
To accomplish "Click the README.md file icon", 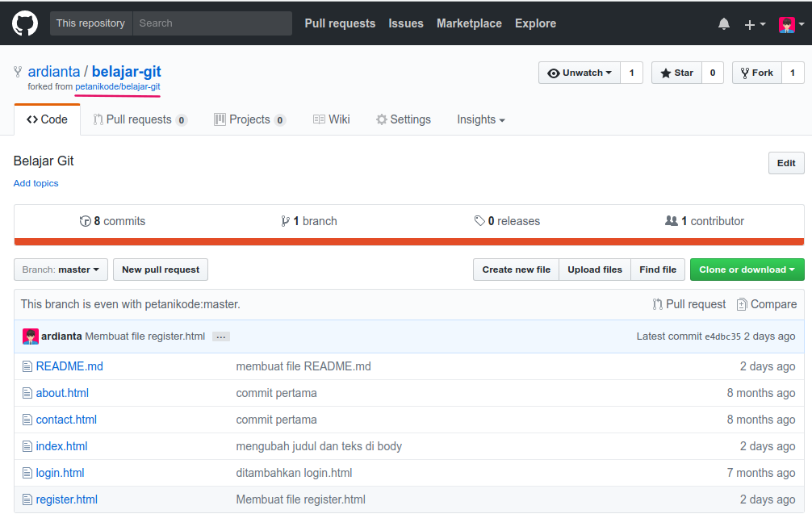I will click(27, 366).
